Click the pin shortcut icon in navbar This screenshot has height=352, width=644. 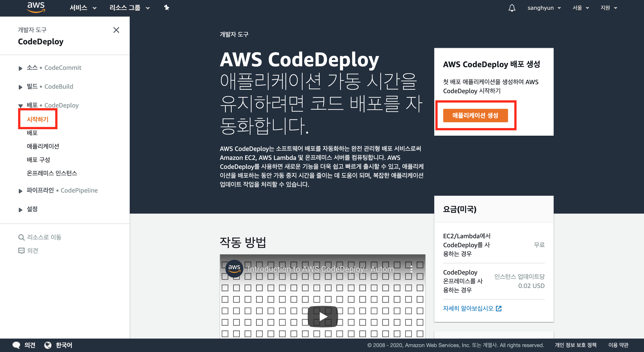tap(167, 8)
